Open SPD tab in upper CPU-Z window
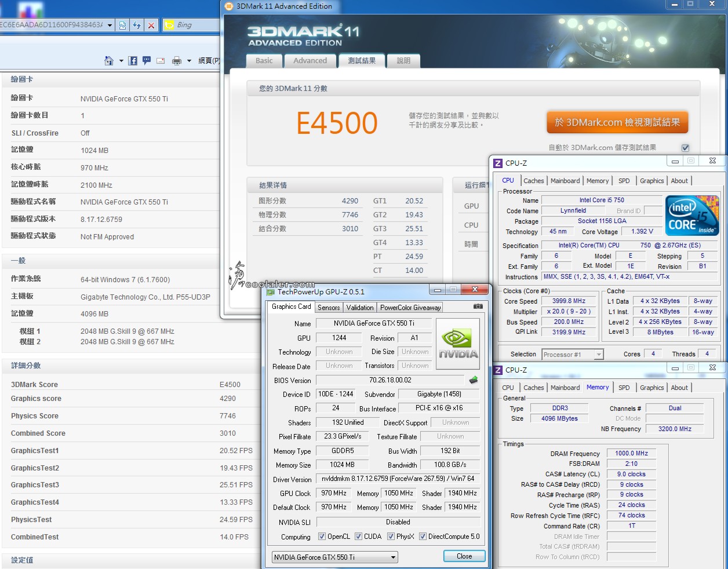 click(624, 181)
